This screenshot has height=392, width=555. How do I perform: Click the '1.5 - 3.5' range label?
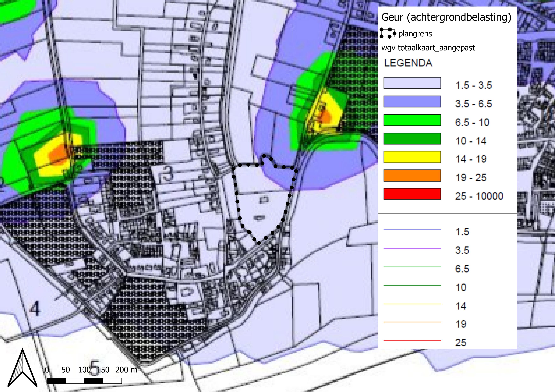point(473,86)
